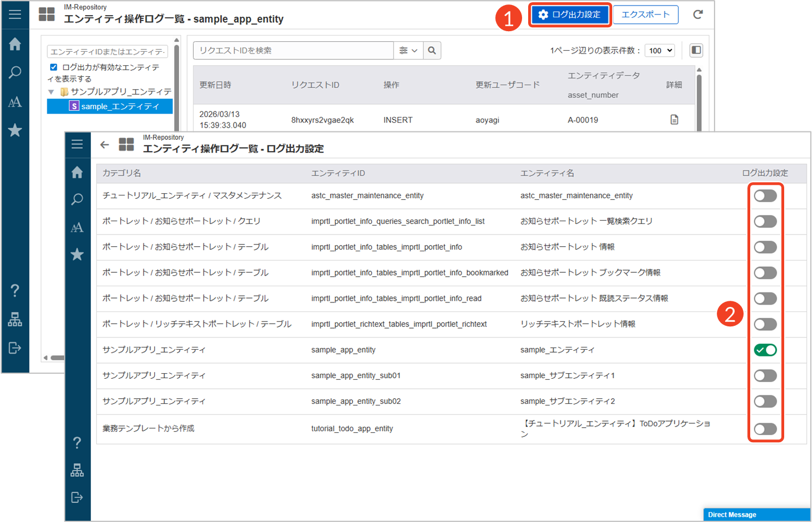Click the star favorites icon in front sidebar
This screenshot has width=812, height=523.
(77, 255)
